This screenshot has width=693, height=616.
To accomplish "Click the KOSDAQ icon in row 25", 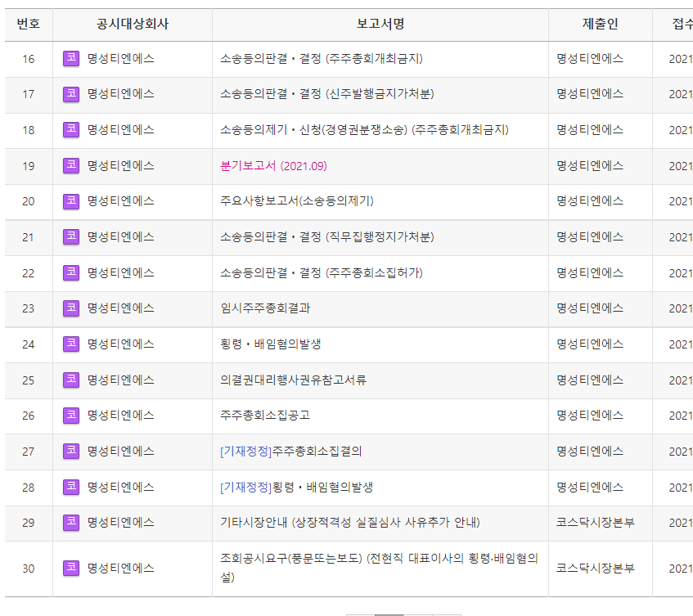I will 70,380.
